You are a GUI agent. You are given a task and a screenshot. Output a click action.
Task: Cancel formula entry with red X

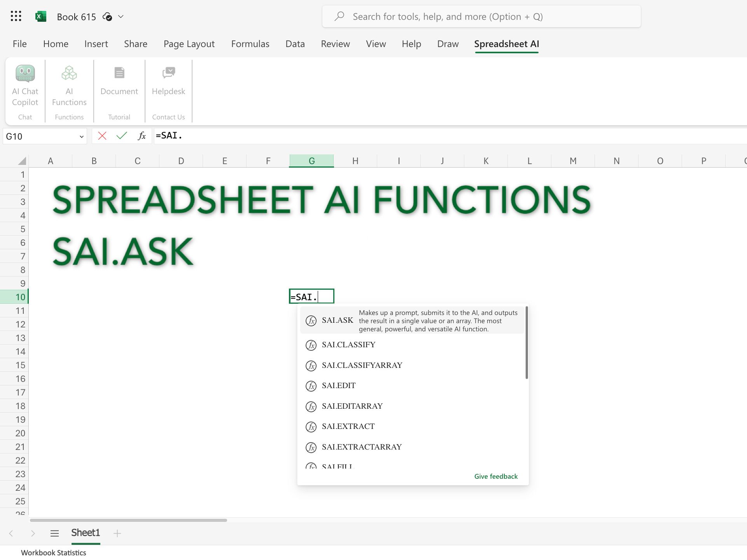point(102,136)
